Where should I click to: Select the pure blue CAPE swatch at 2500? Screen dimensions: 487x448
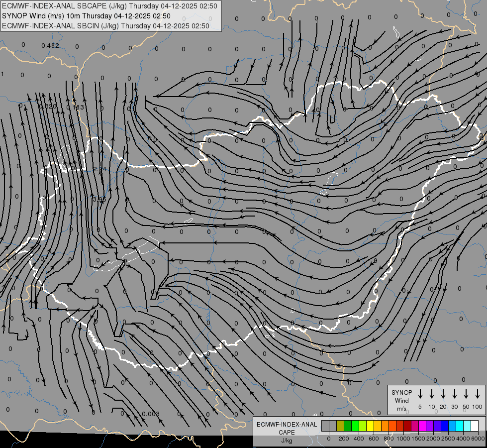point(445,426)
